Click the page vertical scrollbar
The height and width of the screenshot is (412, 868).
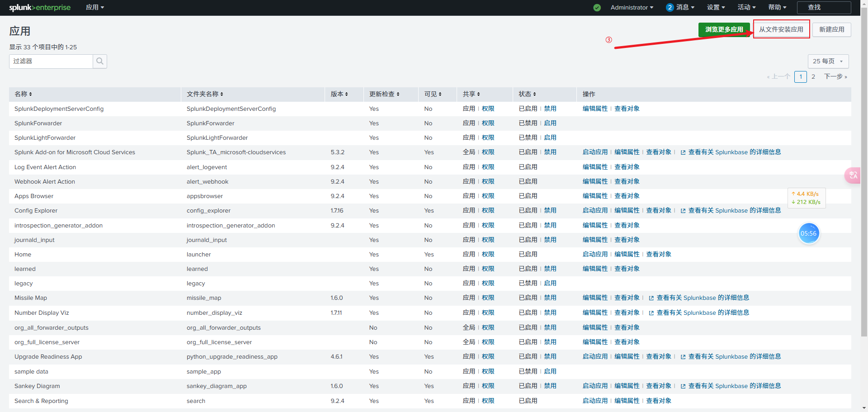point(864,172)
